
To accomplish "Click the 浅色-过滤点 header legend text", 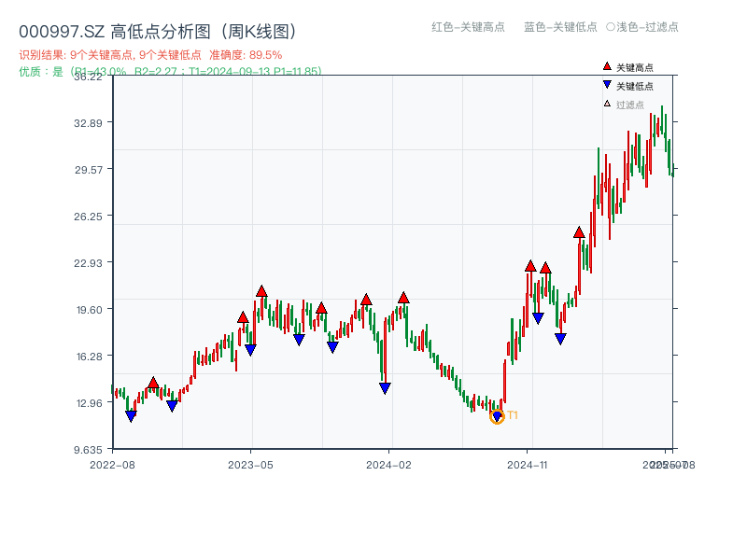I will pyautogui.click(x=642, y=27).
